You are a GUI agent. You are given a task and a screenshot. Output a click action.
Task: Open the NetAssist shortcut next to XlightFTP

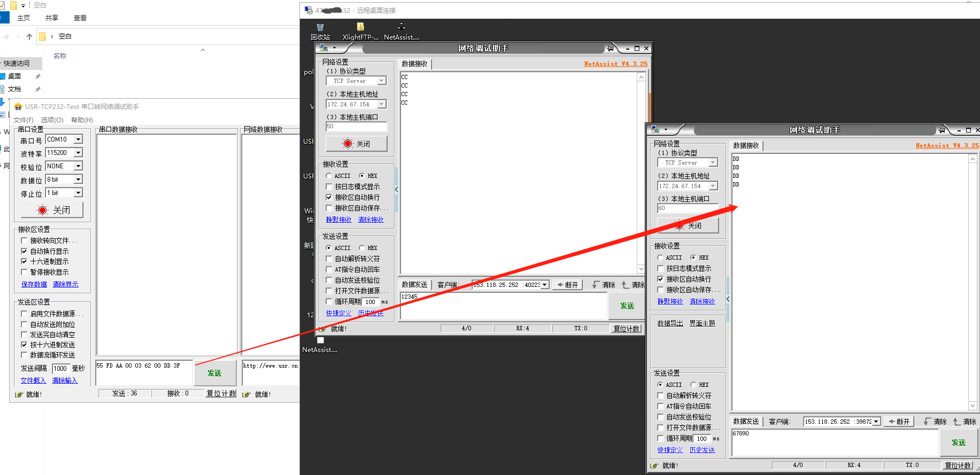401,28
